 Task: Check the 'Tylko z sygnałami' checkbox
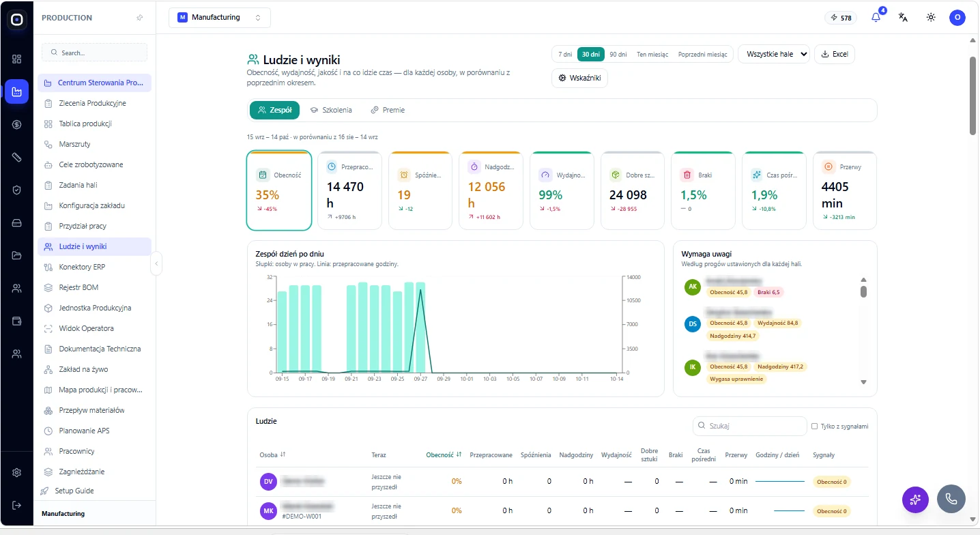(x=814, y=426)
